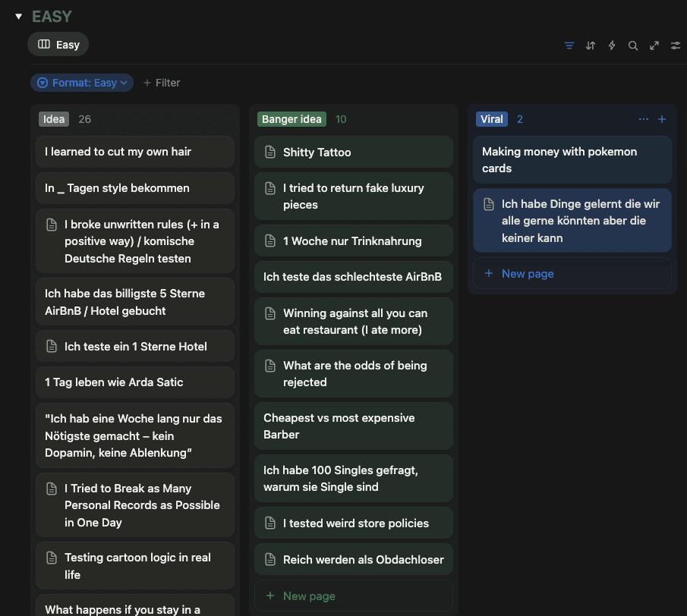Viewport: 687px width, 616px height.
Task: Click page icon on Reich werden als Obdachloser
Action: click(270, 560)
